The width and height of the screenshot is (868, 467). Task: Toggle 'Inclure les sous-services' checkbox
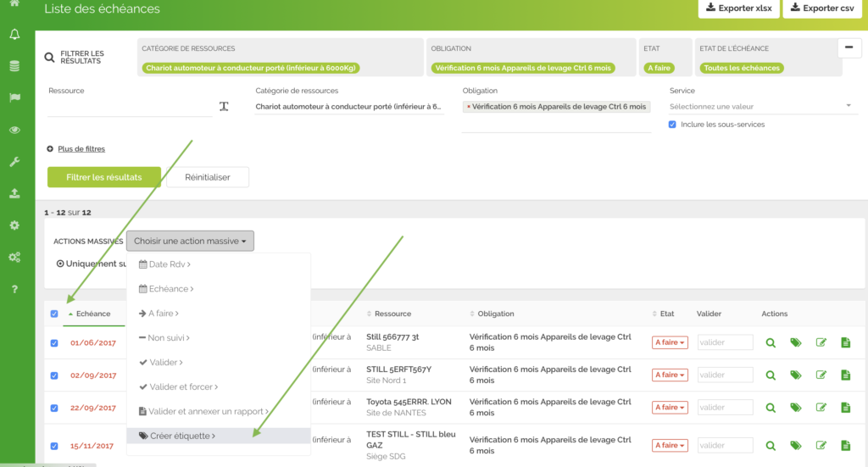(x=672, y=125)
